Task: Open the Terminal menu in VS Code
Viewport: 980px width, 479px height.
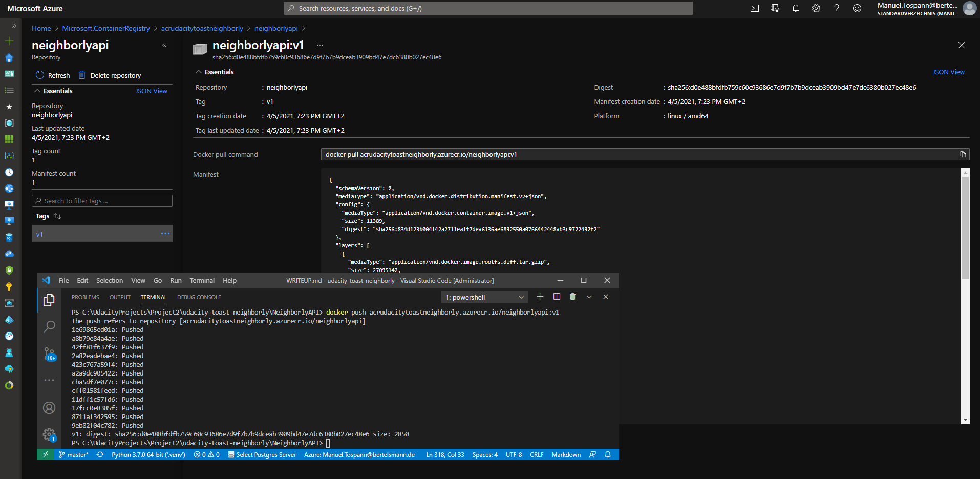Action: coord(202,280)
